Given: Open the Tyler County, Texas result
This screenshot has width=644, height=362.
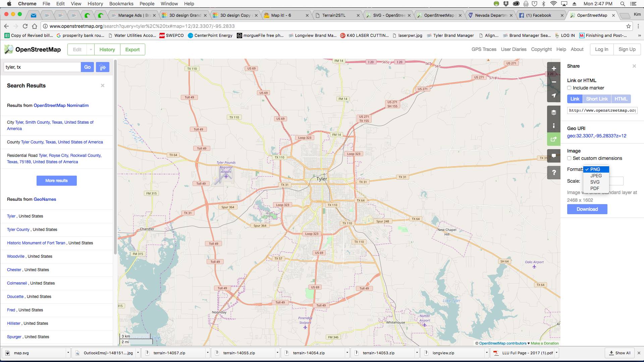Looking at the screenshot, I should pos(62,142).
